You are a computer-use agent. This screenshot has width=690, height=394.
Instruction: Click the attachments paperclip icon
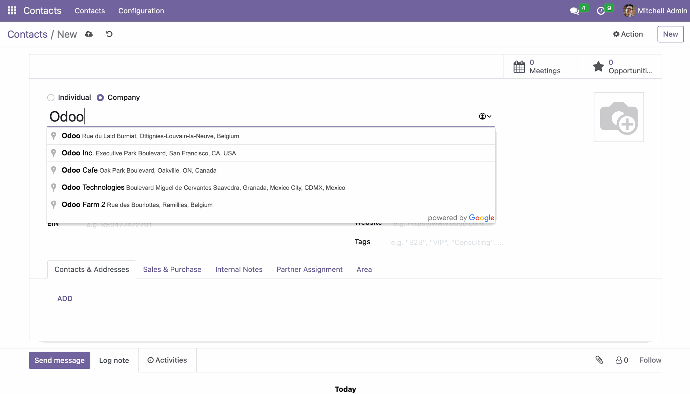(599, 360)
